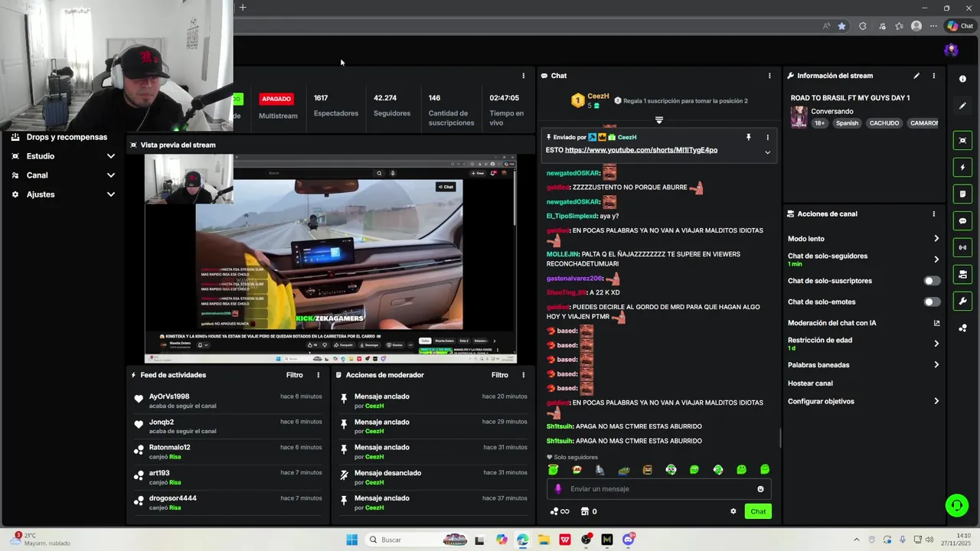Open Chat de solo-seguidores options chevron
The width and height of the screenshot is (980, 551).
936,259
